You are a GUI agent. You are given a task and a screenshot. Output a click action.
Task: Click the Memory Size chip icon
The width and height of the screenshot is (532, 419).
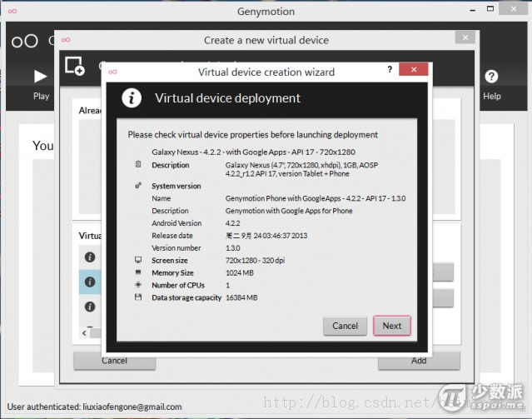[138, 272]
